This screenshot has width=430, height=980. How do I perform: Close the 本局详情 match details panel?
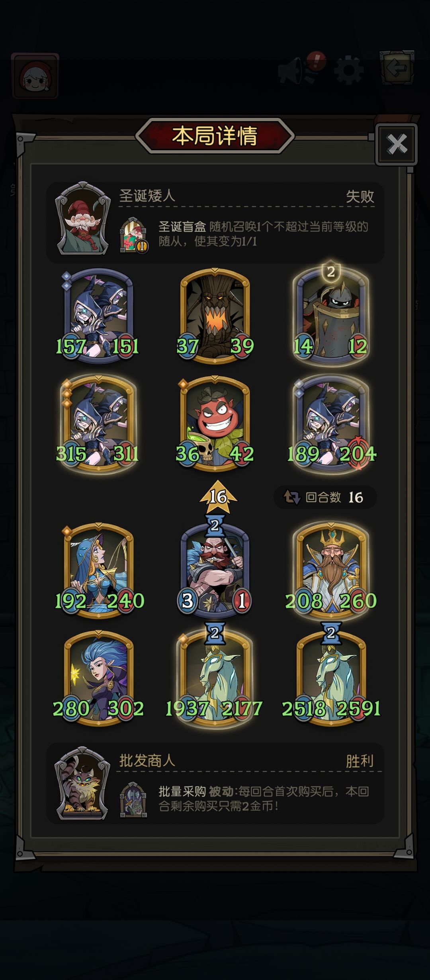pyautogui.click(x=396, y=144)
